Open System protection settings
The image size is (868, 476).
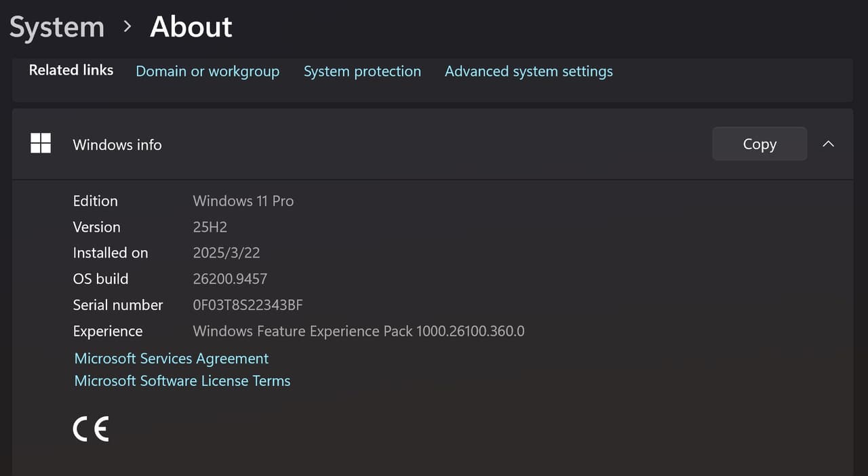[x=362, y=71]
